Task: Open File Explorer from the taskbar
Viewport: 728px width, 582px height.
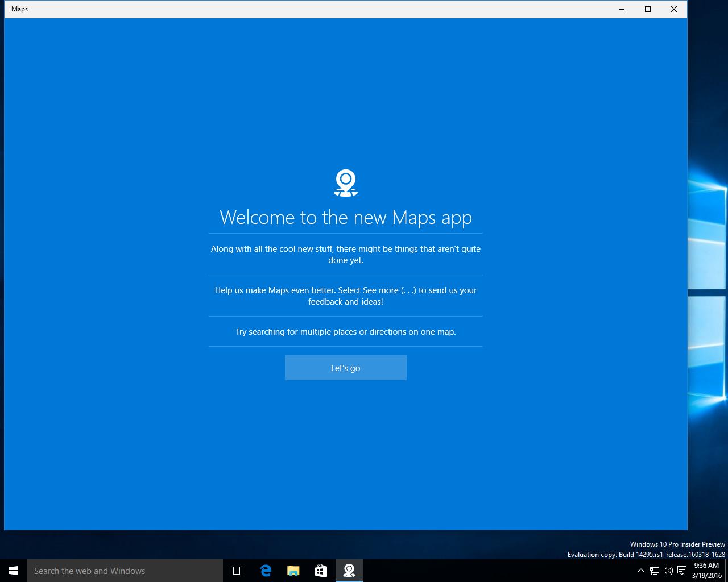Action: pos(293,571)
